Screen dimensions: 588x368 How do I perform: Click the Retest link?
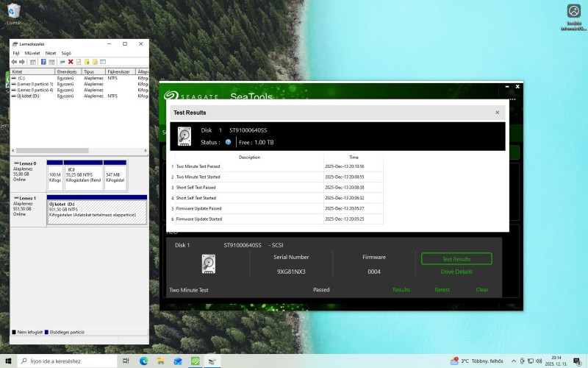coord(442,289)
